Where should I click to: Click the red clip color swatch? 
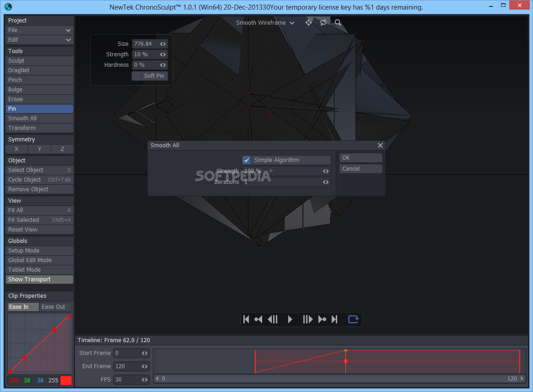click(x=66, y=381)
